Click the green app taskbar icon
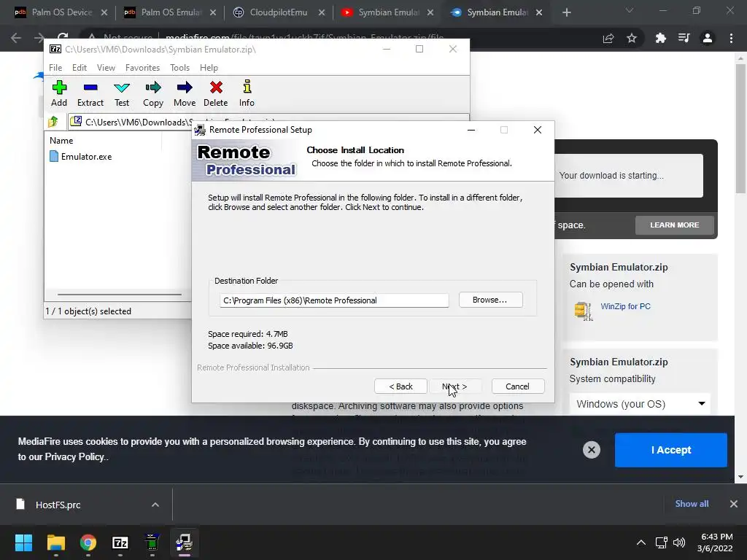 pos(152,542)
